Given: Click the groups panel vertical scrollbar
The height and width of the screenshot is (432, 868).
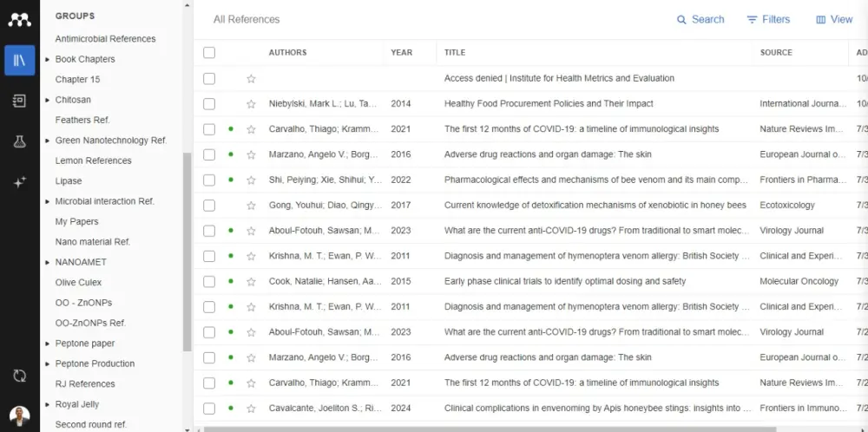Looking at the screenshot, I should pos(187,252).
